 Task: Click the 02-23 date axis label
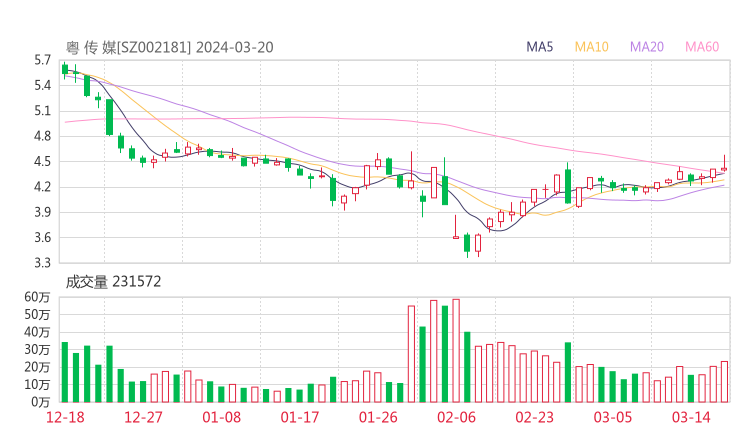click(534, 417)
